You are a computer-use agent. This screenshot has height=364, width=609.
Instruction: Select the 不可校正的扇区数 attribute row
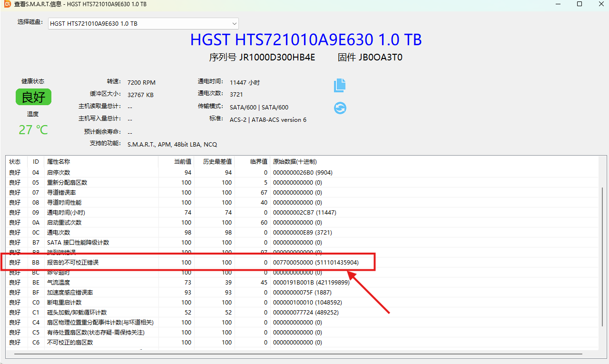302,342
